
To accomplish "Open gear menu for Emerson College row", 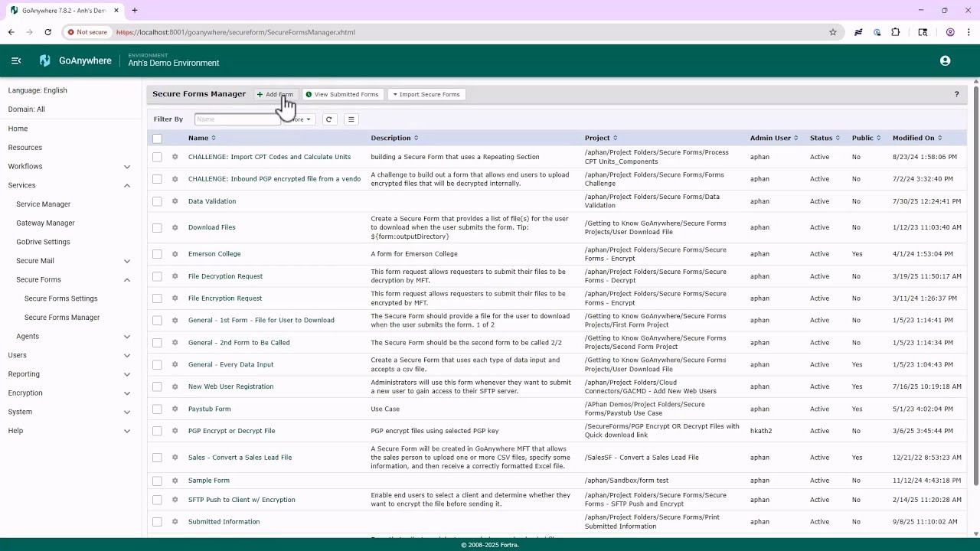I will [175, 254].
